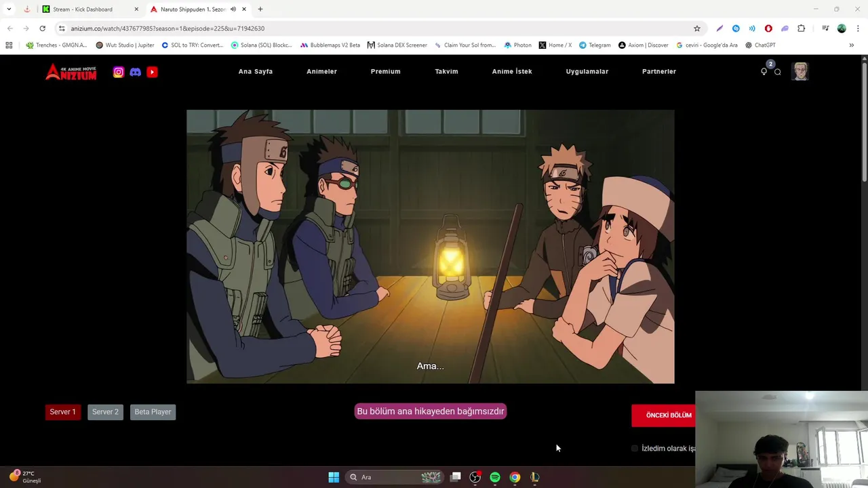Open the Chrome three-dot menu
This screenshot has height=488, width=868.
(857, 28)
